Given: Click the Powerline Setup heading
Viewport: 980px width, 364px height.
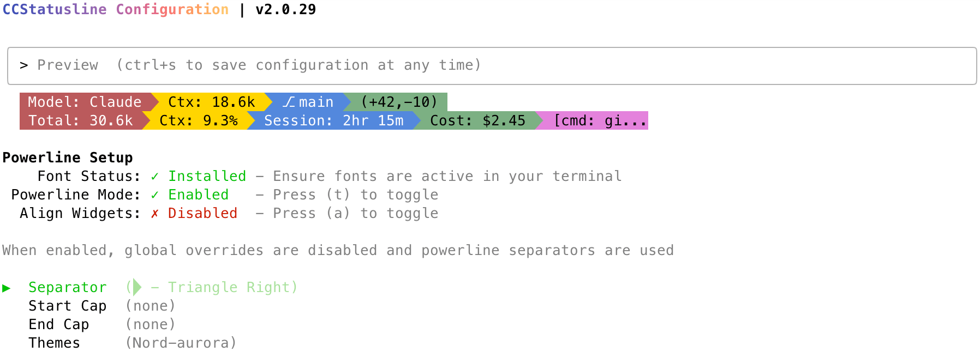Looking at the screenshot, I should [68, 157].
